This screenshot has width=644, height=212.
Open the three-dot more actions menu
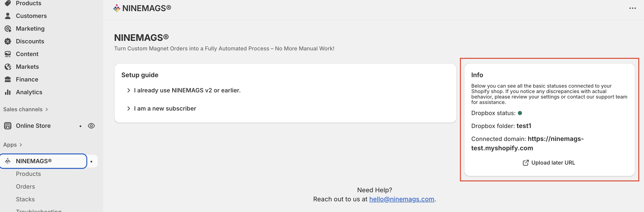click(x=632, y=8)
